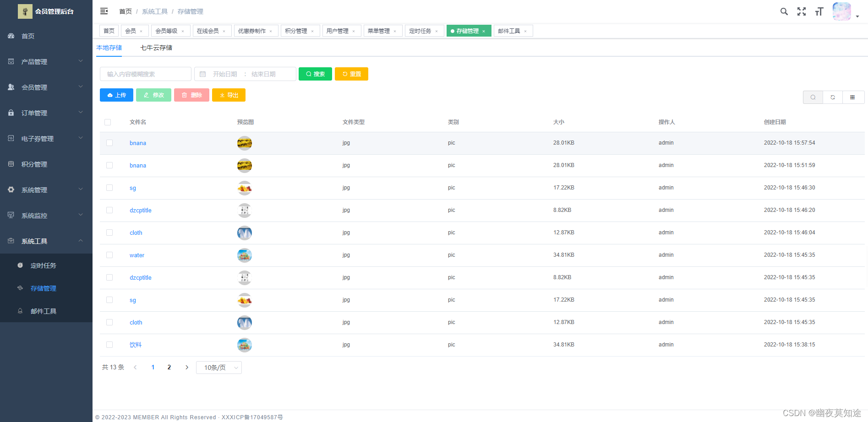Screen dimensions: 868x422
Task: Expand the 电子券管理 sidebar menu
Action: click(x=46, y=139)
